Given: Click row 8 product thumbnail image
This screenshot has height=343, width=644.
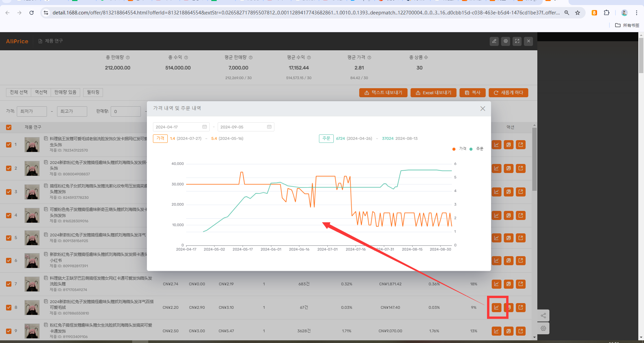Looking at the screenshot, I should point(32,307).
